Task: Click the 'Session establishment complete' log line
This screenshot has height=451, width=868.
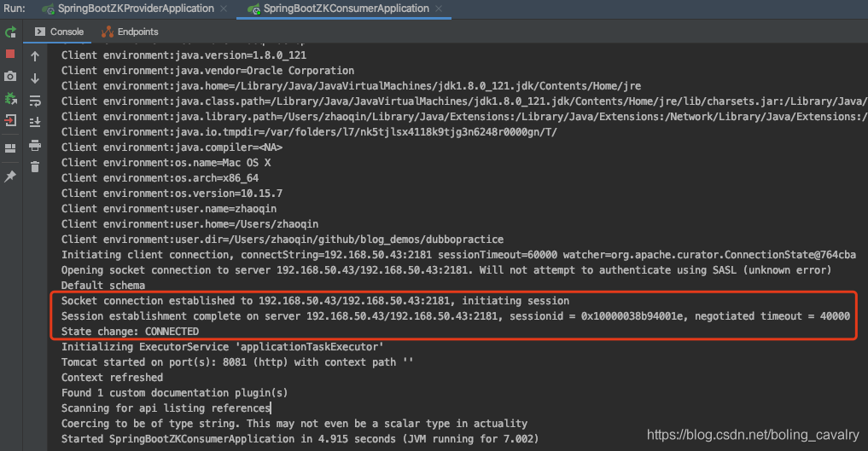Action: click(456, 316)
